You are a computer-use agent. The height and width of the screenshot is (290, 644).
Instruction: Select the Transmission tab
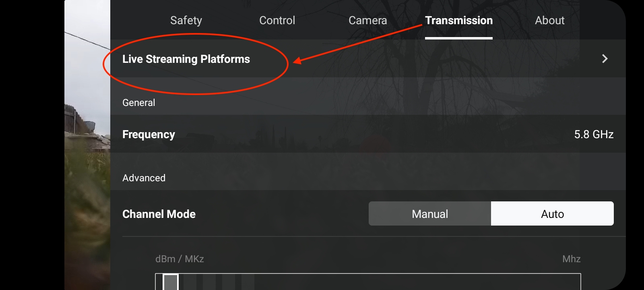coord(458,21)
